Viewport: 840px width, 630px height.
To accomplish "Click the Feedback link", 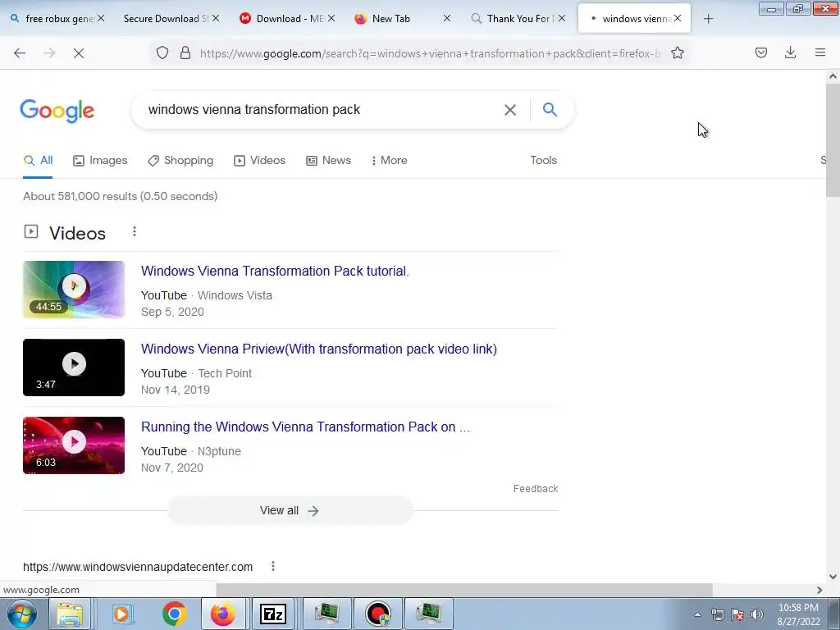I will coord(536,489).
